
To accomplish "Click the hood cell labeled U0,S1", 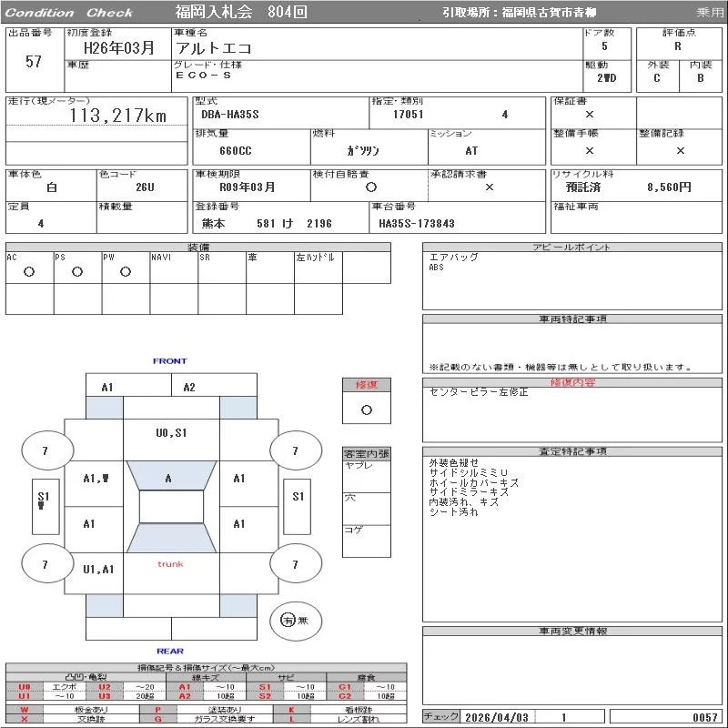I will click(x=170, y=433).
